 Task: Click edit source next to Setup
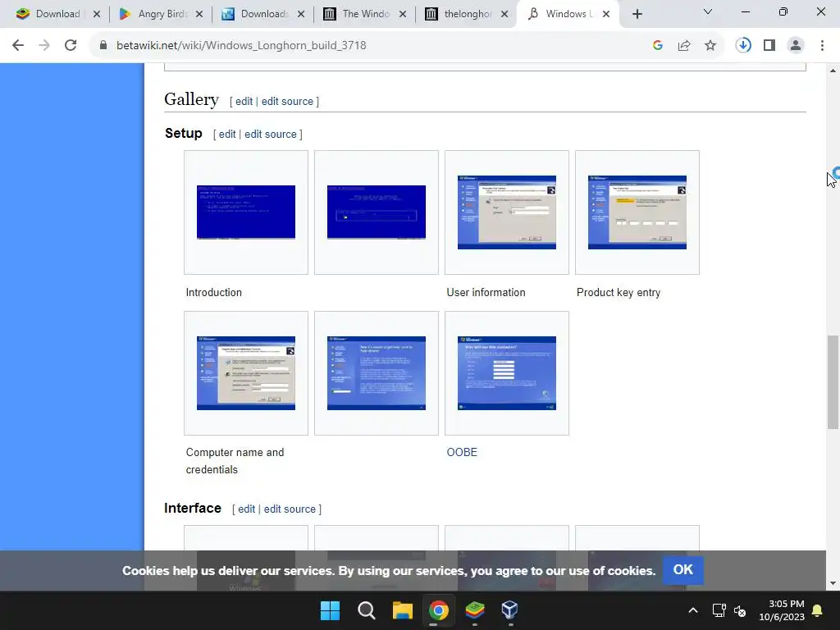click(271, 134)
